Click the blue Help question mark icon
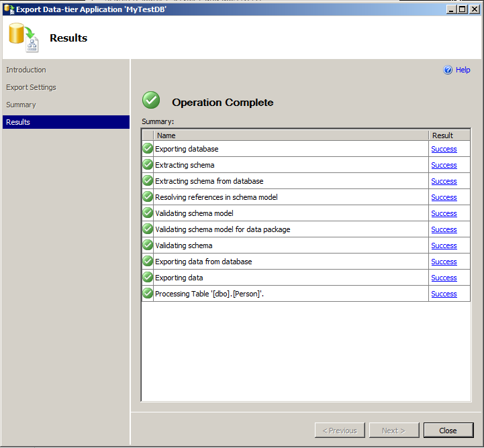484x448 pixels. (448, 70)
